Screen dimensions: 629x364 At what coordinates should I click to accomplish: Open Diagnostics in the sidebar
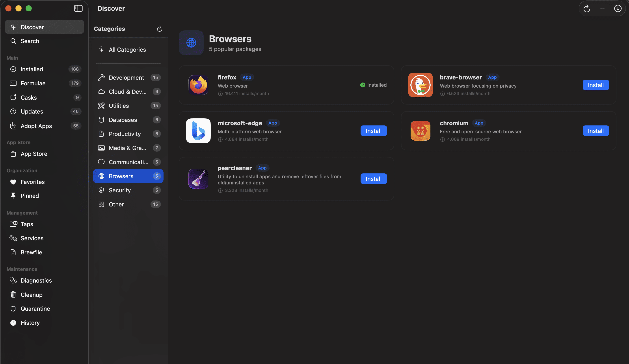pyautogui.click(x=36, y=280)
